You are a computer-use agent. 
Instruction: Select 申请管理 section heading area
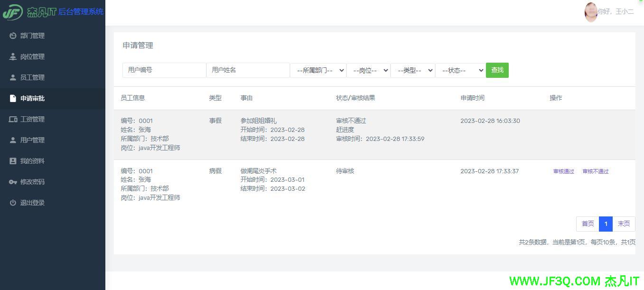point(137,45)
